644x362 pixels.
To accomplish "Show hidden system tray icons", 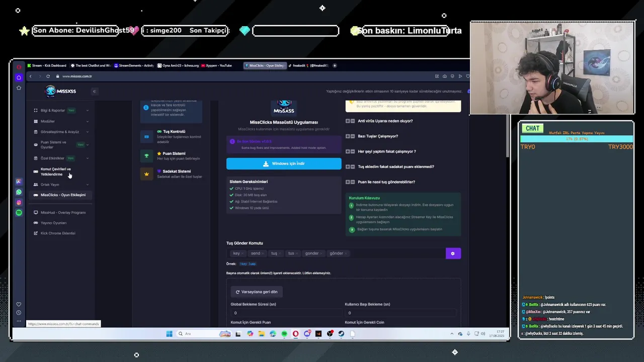I will click(452, 334).
